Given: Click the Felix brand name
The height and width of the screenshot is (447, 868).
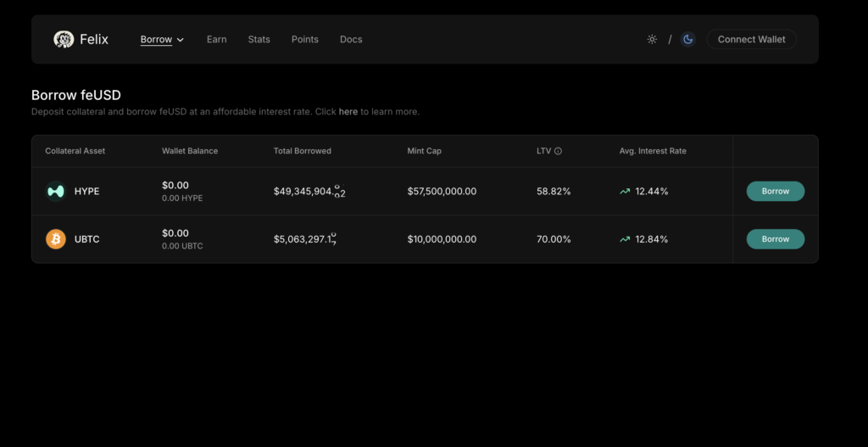Looking at the screenshot, I should pyautogui.click(x=94, y=39).
